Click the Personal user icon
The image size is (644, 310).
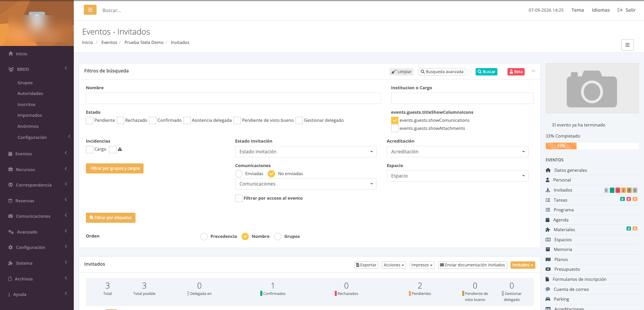(x=548, y=180)
